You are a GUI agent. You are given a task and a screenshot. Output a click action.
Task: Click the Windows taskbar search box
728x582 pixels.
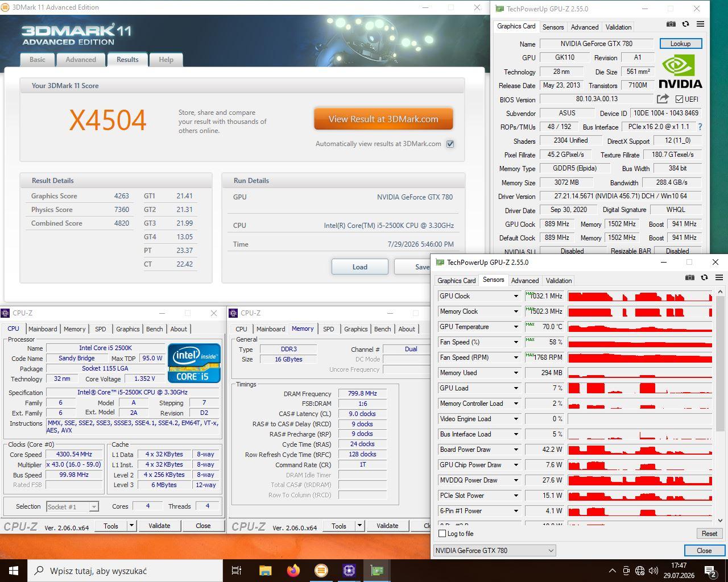[x=125, y=571]
